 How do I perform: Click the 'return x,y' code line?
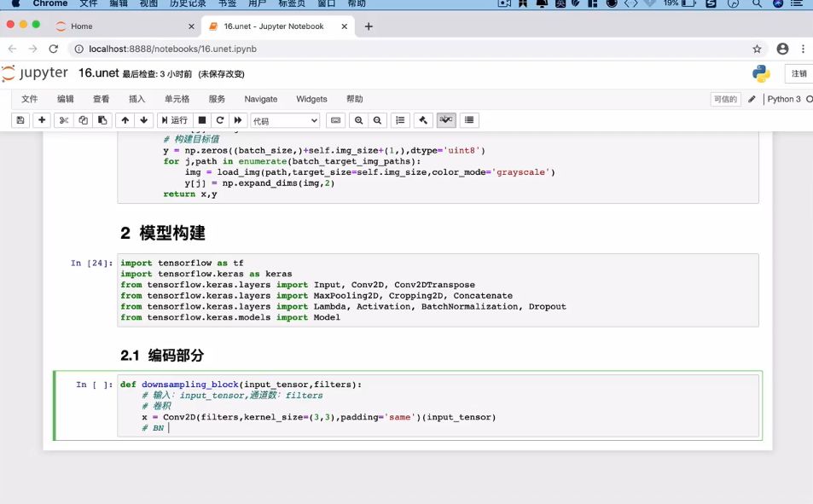[189, 194]
